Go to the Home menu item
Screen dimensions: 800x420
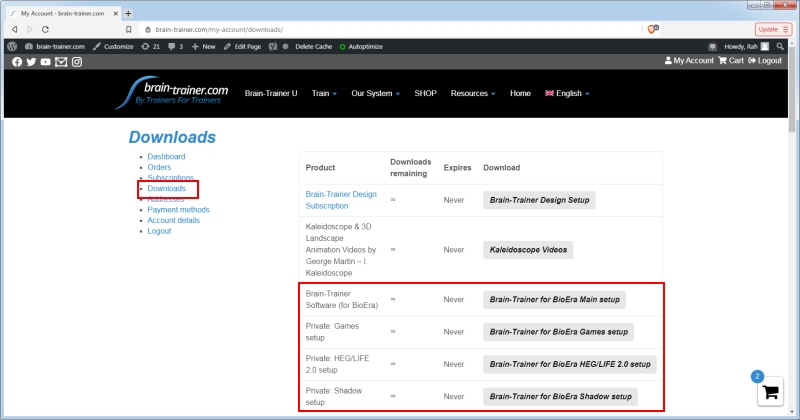(520, 93)
